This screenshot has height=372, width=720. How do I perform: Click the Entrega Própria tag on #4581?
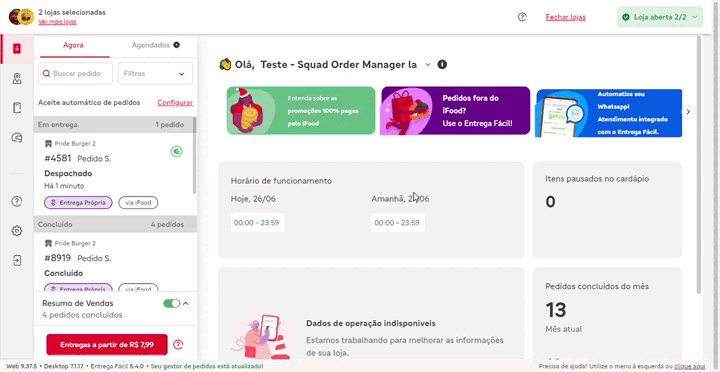point(78,203)
